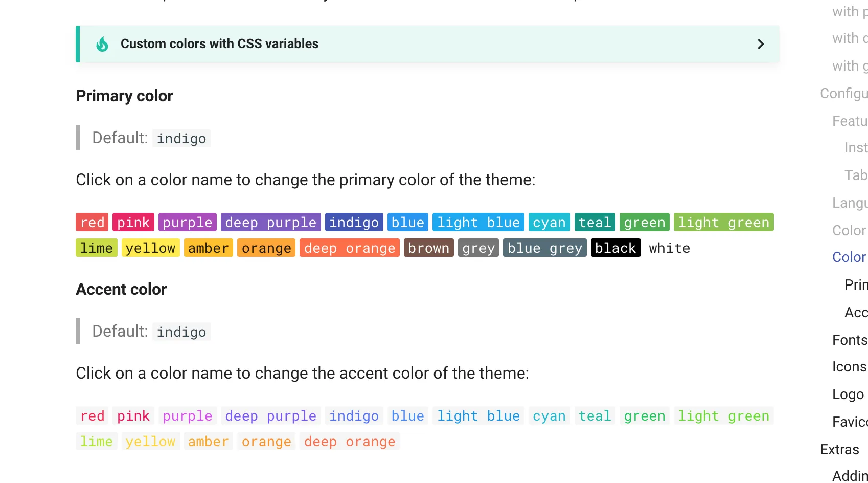Screen dimensions: 868x483
Task: Apply lime as the accent color
Action: [96, 442]
